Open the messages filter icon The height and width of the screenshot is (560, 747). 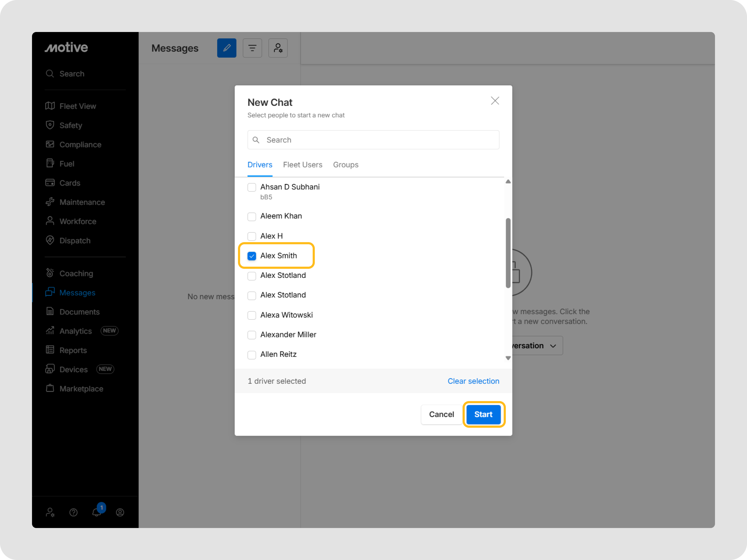[252, 48]
